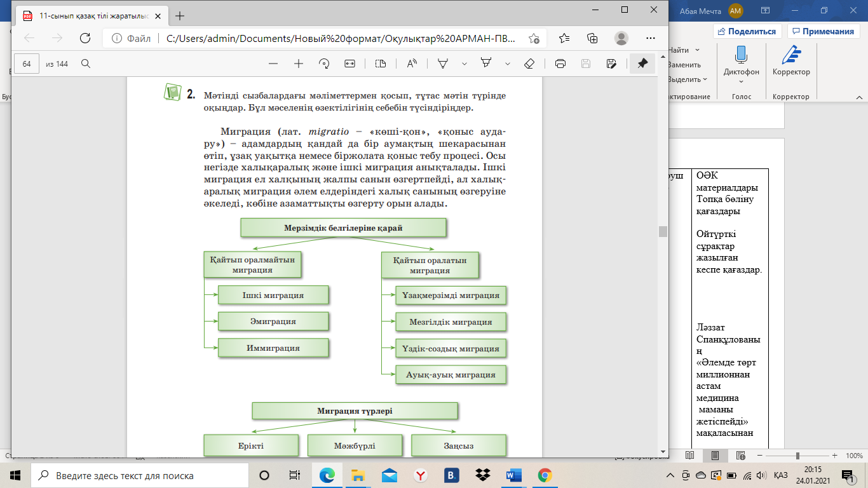This screenshot has width=868, height=488.
Task: Start Read aloud for the PDF
Action: [x=412, y=64]
